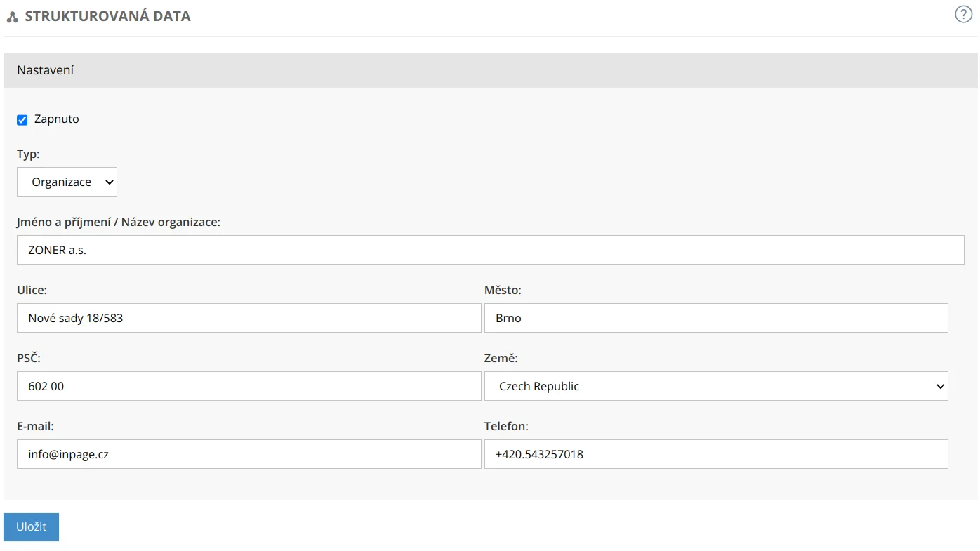The width and height of the screenshot is (980, 551).
Task: Click the Telefon: label
Action: pyautogui.click(x=506, y=426)
